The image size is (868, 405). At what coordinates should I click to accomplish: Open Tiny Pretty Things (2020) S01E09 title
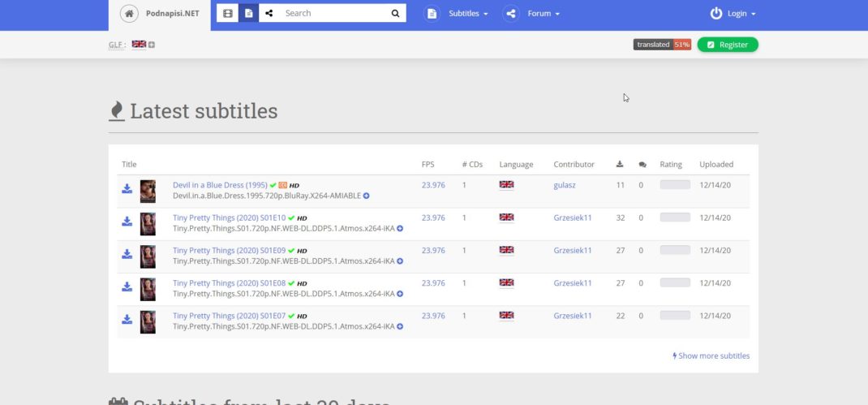coord(230,251)
